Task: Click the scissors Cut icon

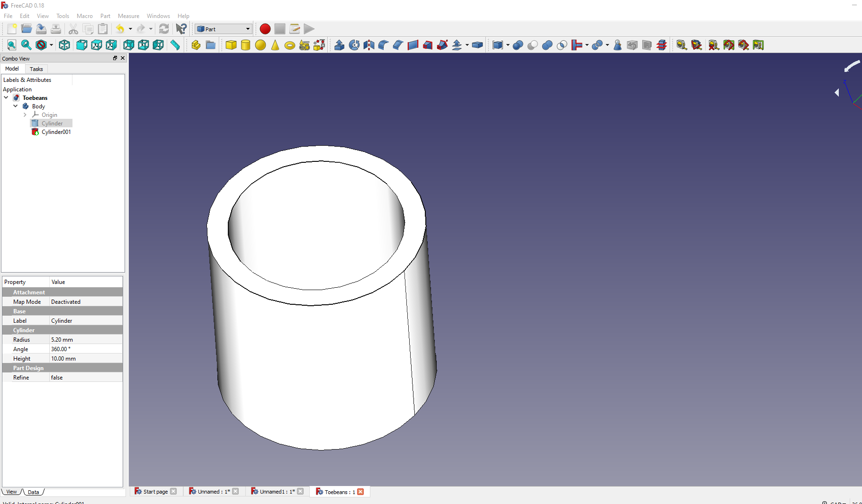Action: click(73, 29)
